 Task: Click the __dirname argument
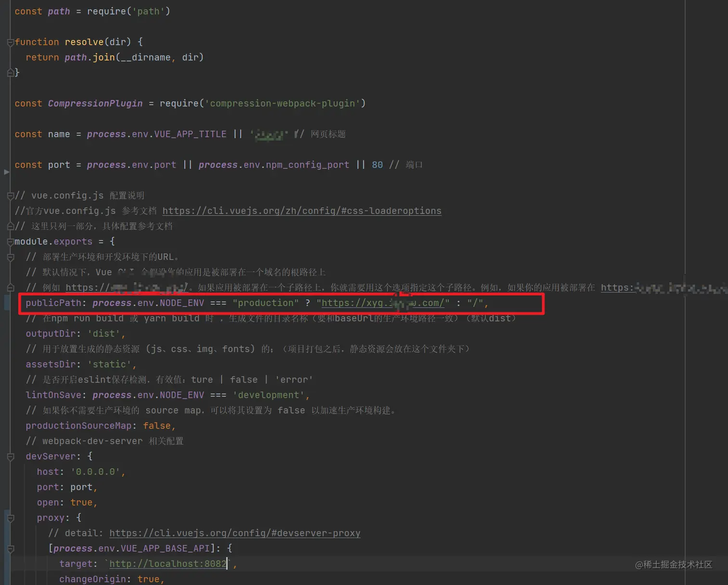[x=145, y=57]
